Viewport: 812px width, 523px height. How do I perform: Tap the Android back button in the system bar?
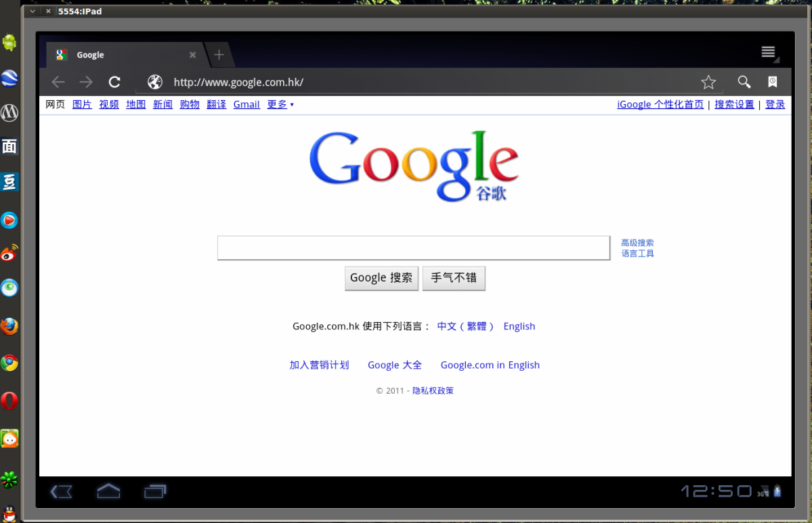pos(61,491)
